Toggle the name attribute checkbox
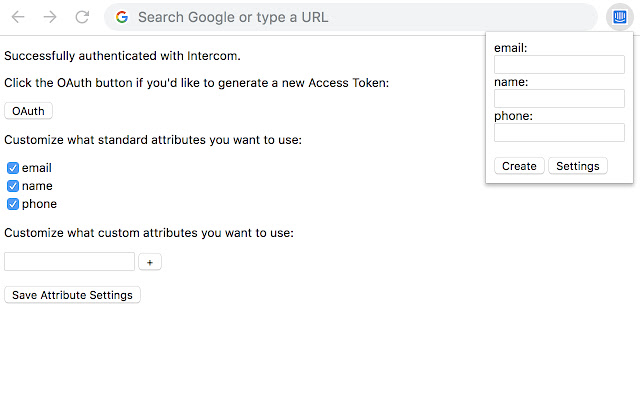 click(13, 186)
